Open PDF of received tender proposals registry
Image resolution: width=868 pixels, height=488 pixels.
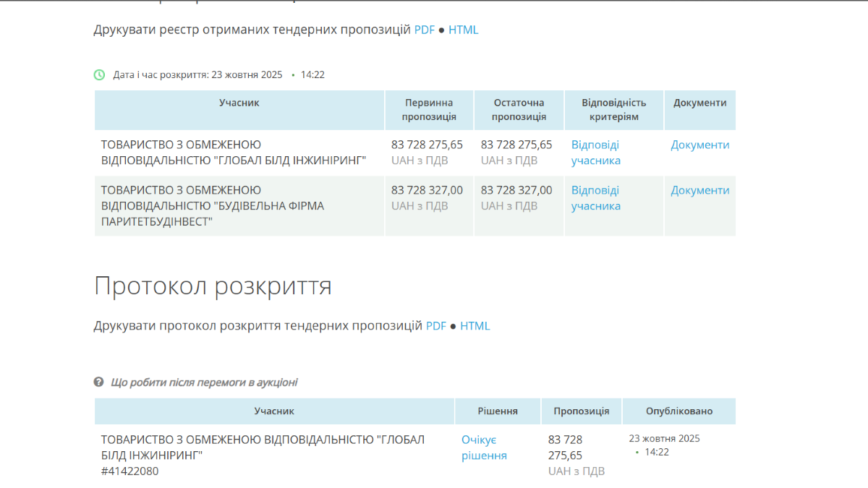[424, 30]
